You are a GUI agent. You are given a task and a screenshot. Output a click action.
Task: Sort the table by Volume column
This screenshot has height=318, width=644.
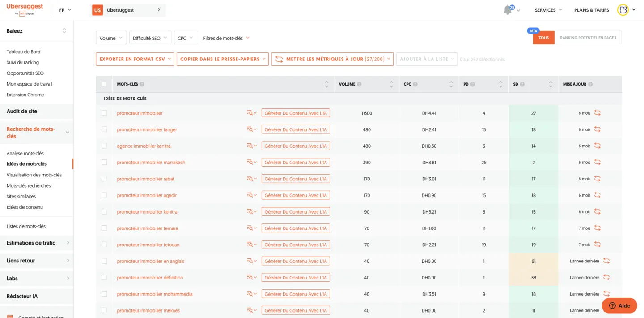(x=391, y=84)
